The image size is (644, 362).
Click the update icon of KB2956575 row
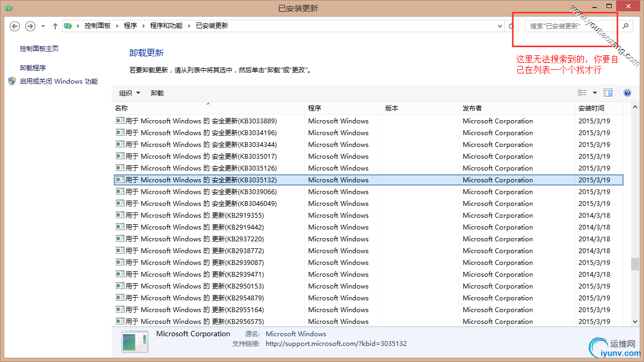[x=120, y=321]
